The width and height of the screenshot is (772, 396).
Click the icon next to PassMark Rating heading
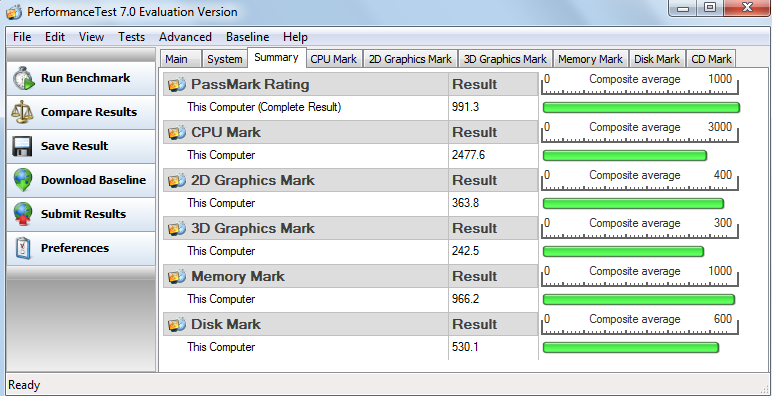click(x=177, y=85)
